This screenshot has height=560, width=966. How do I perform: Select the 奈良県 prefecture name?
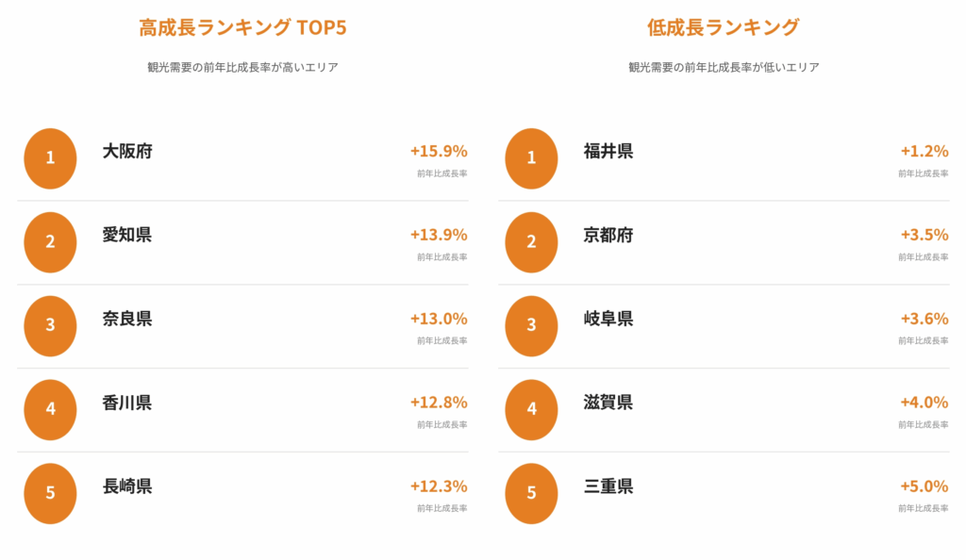click(127, 318)
